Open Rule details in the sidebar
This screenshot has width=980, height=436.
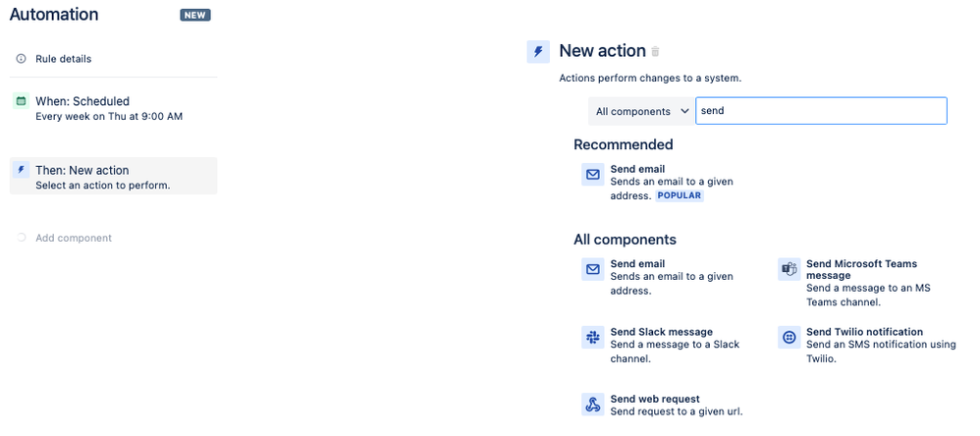point(63,59)
